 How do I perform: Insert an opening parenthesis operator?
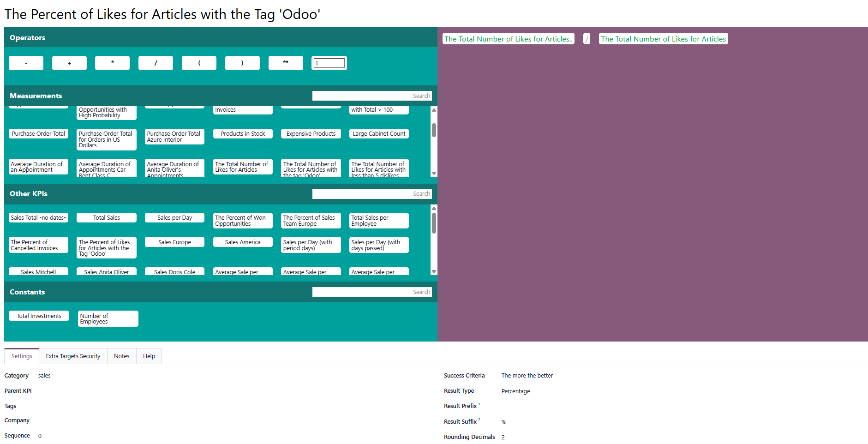(199, 63)
